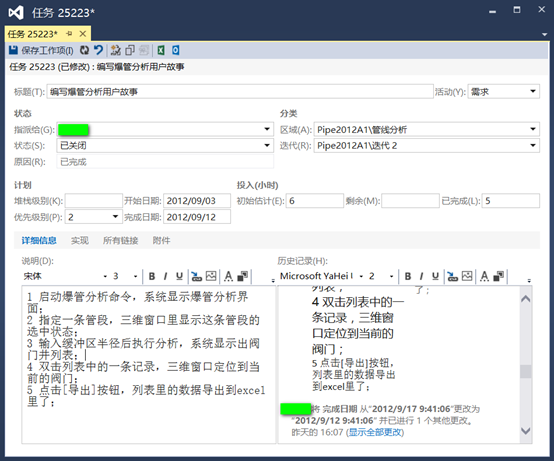Toggle italic in history editor
The height and width of the screenshot is (461, 554).
click(421, 276)
